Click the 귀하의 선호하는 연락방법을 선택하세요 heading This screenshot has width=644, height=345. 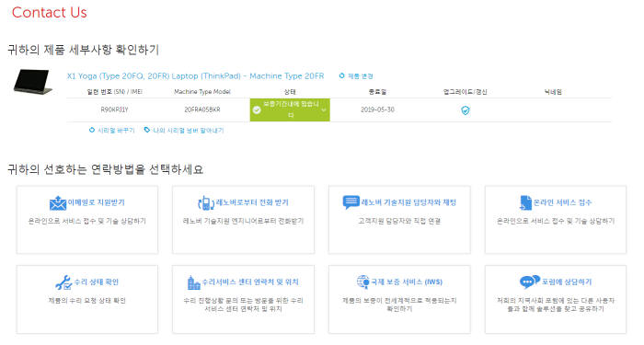tap(106, 169)
